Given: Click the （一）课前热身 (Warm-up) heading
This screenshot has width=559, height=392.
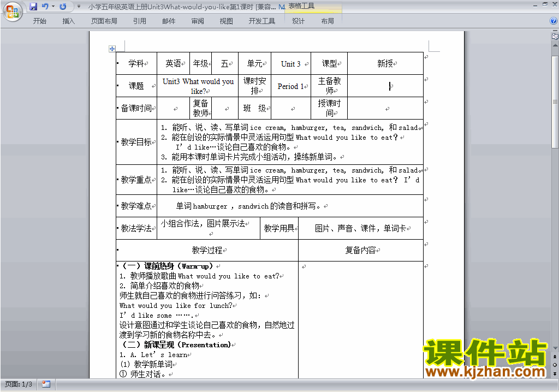Looking at the screenshot, I should (168, 266).
